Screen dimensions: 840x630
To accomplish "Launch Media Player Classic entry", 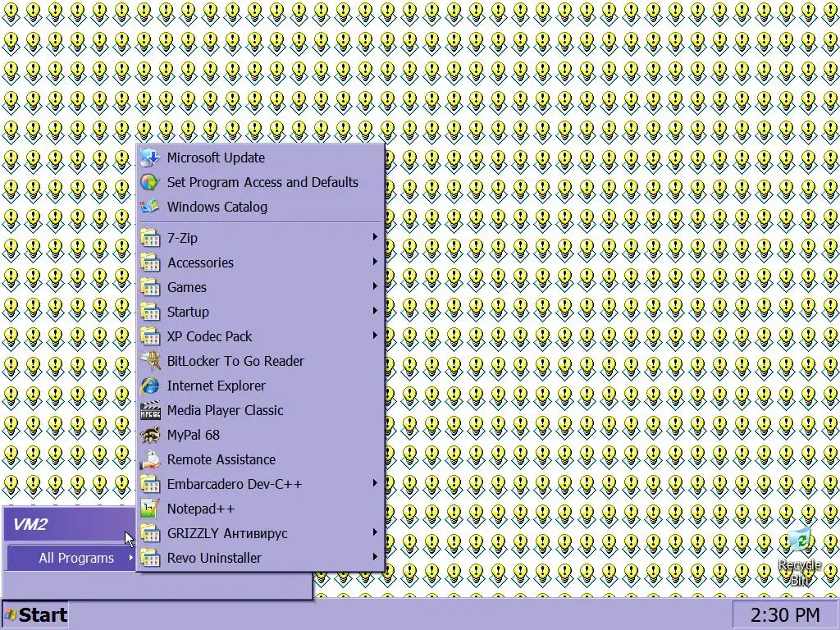I will (261, 410).
